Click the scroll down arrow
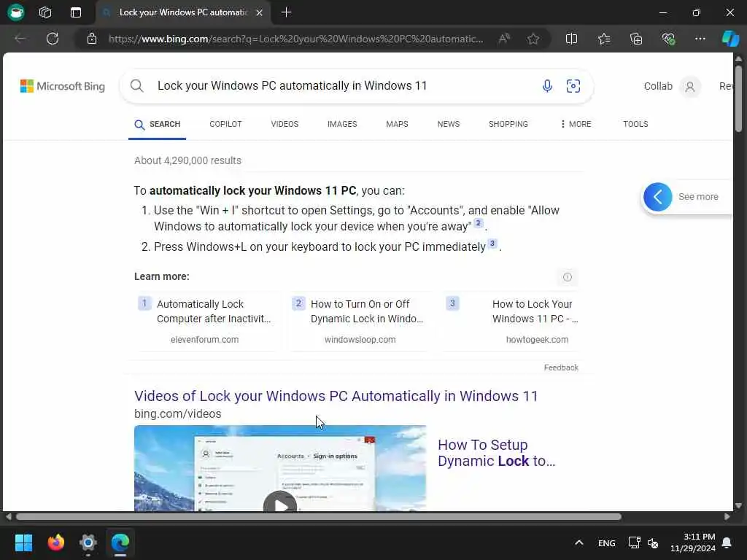This screenshot has width=747, height=560. click(738, 505)
